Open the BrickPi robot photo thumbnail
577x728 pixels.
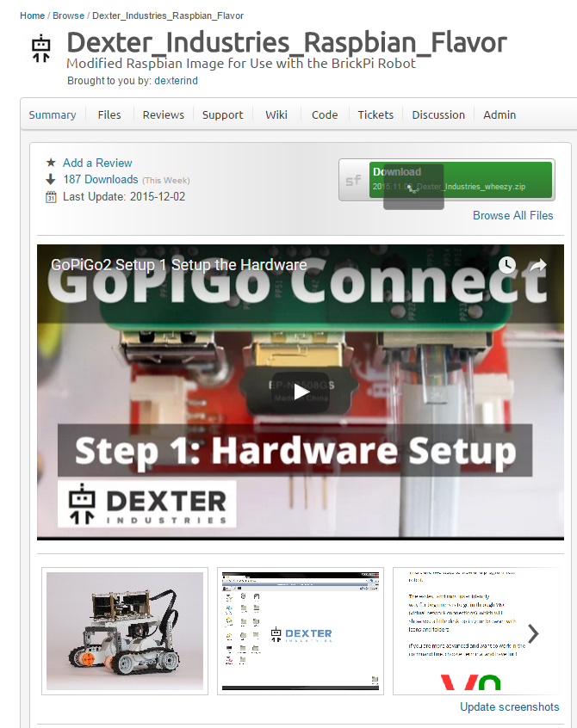125,631
